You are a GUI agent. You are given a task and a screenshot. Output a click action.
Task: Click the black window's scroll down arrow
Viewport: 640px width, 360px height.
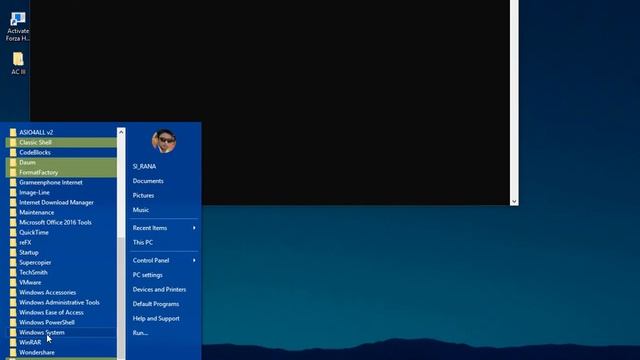tap(514, 202)
